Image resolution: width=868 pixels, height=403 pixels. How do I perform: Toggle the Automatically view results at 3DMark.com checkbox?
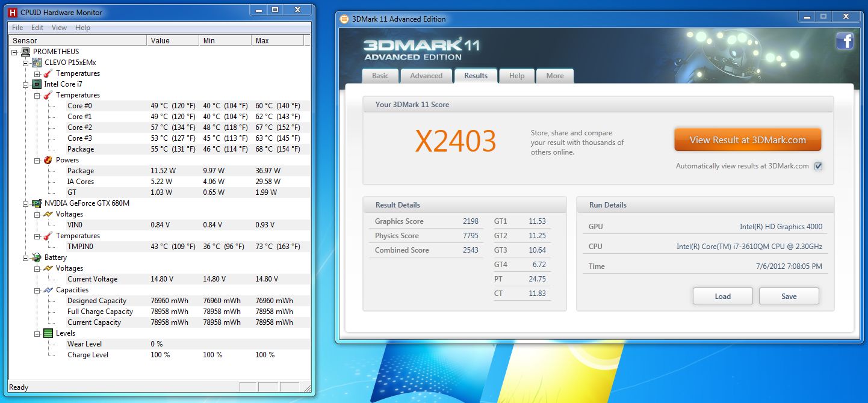(x=818, y=167)
